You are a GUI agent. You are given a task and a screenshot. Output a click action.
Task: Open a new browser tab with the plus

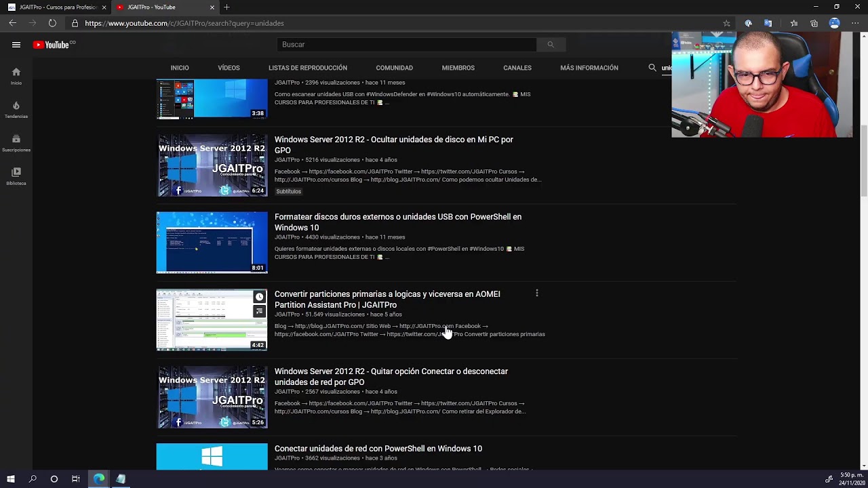pyautogui.click(x=226, y=7)
